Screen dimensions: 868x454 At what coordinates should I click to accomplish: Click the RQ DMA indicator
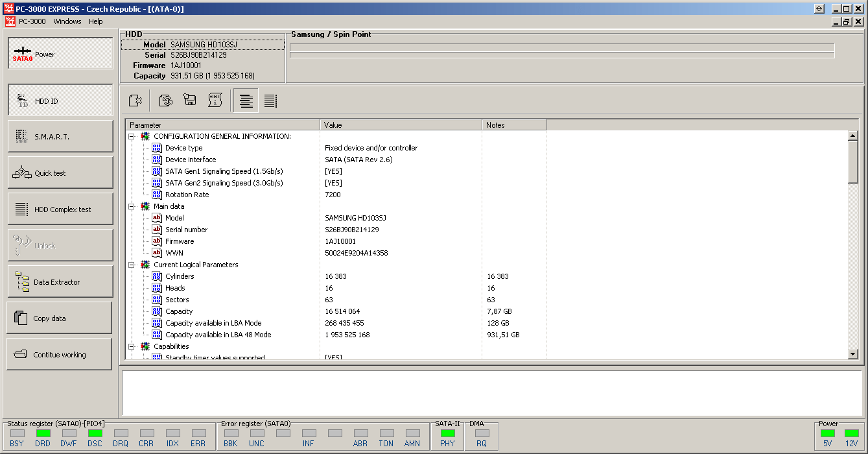[482, 433]
